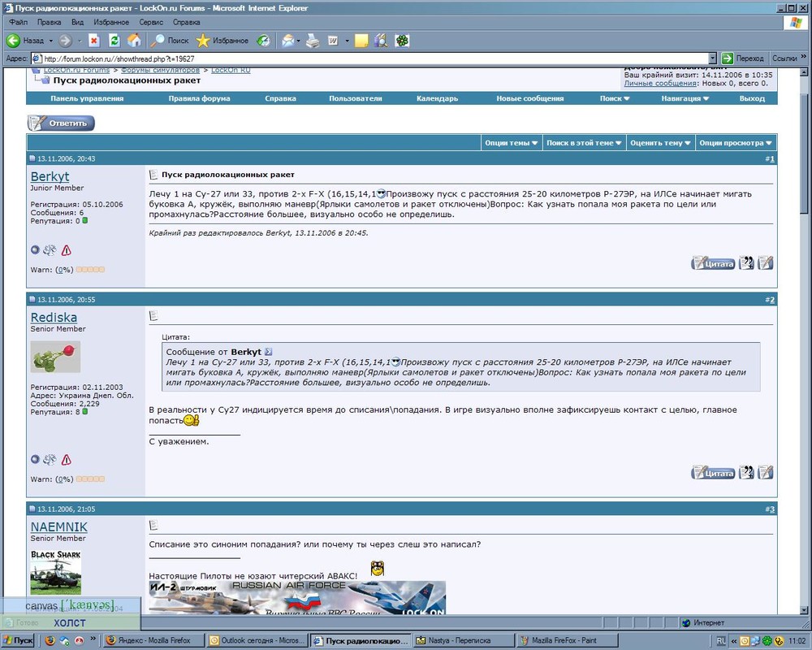Image resolution: width=812 pixels, height=650 pixels.
Task: Click the Ответить reply button
Action: point(60,123)
